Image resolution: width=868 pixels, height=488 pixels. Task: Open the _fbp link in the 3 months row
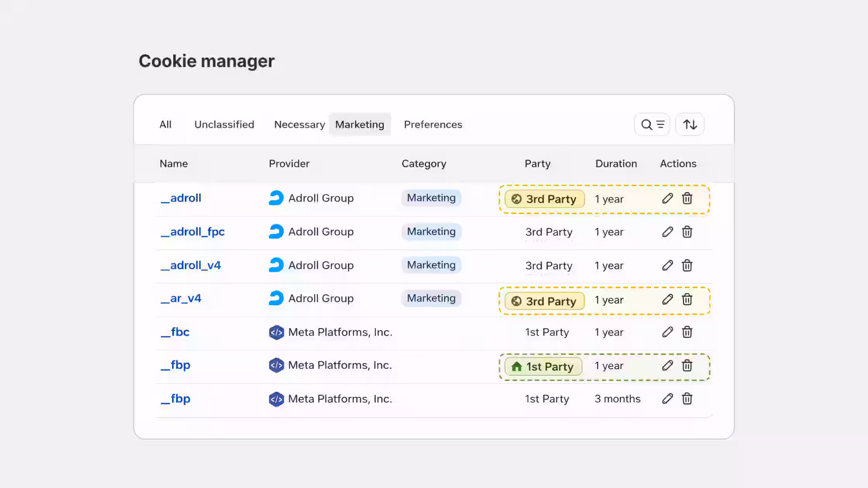tap(176, 399)
